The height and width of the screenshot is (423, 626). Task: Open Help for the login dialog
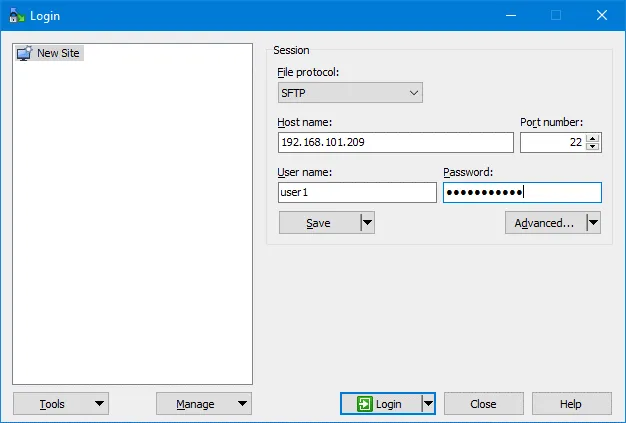(570, 404)
